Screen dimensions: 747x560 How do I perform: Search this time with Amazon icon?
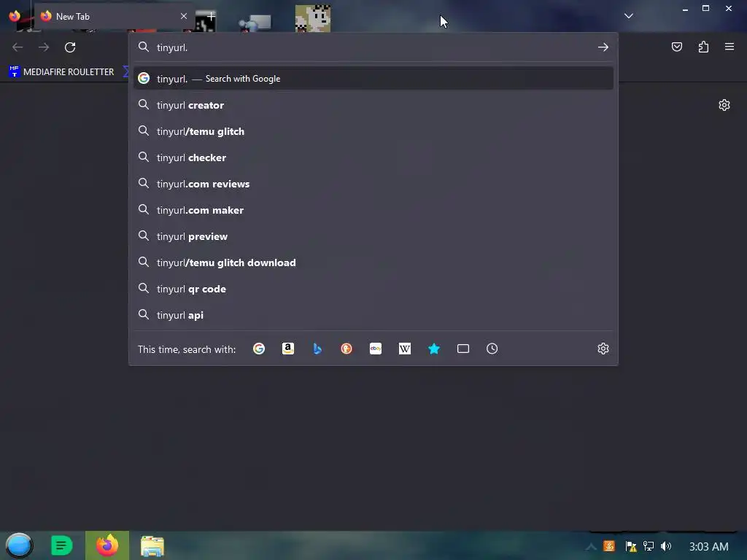287,349
